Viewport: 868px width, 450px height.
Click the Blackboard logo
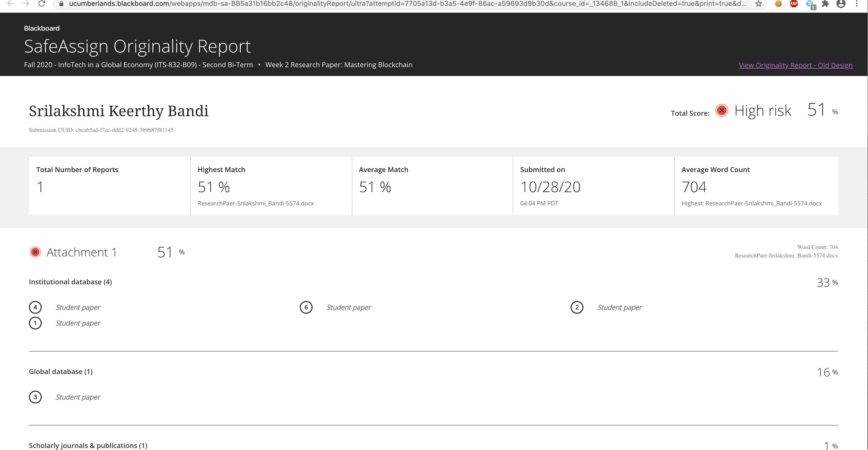[x=42, y=28]
